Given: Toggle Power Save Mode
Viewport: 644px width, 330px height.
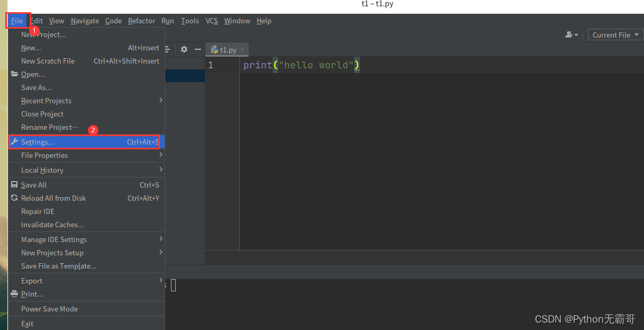Looking at the screenshot, I should point(86,309).
